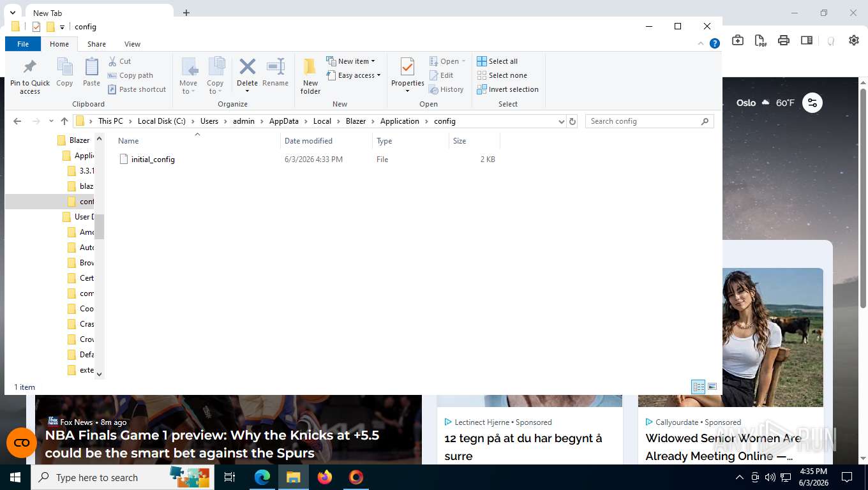Click Invert selection in ribbon

(507, 89)
